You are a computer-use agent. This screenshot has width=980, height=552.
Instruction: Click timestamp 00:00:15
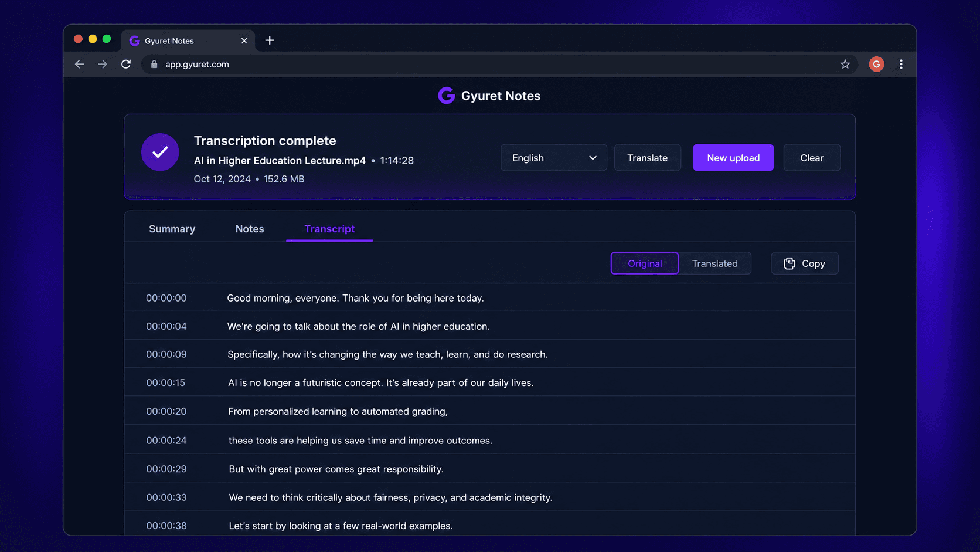pyautogui.click(x=166, y=382)
